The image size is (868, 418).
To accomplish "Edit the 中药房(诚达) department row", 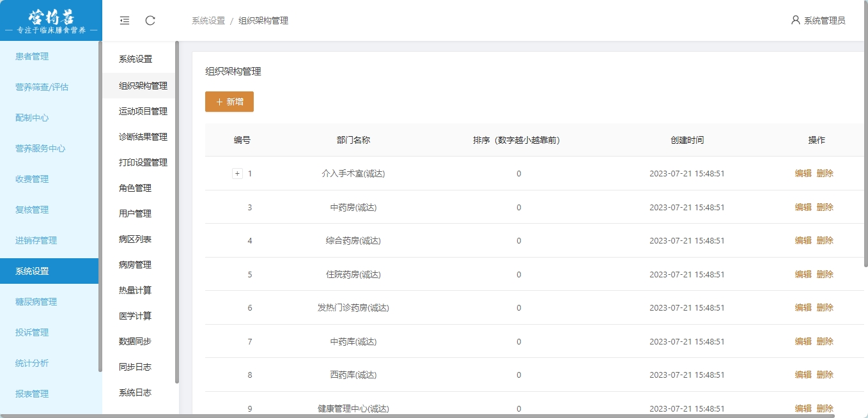I will pyautogui.click(x=803, y=207).
